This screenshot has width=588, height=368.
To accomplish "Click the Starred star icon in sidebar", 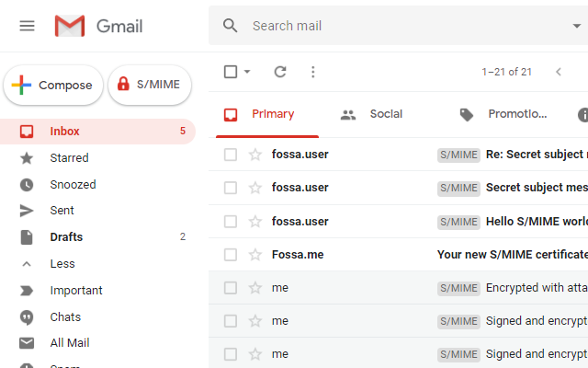I will click(x=27, y=158).
